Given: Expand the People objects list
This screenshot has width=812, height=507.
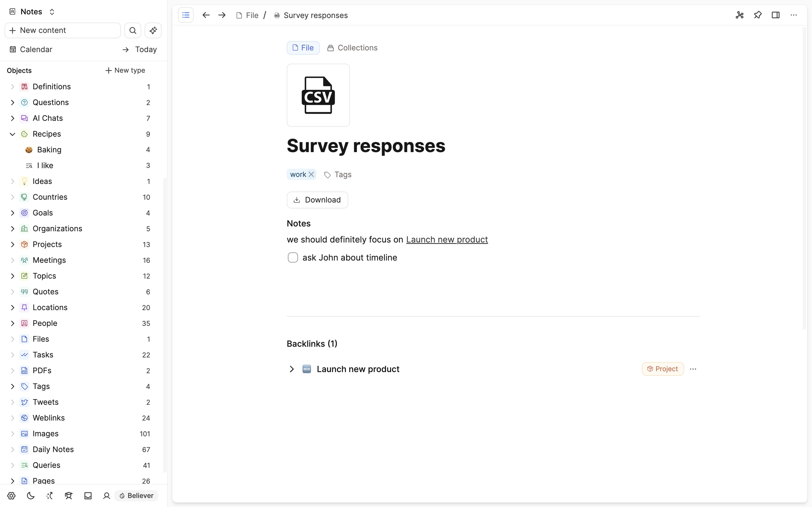Looking at the screenshot, I should [12, 323].
